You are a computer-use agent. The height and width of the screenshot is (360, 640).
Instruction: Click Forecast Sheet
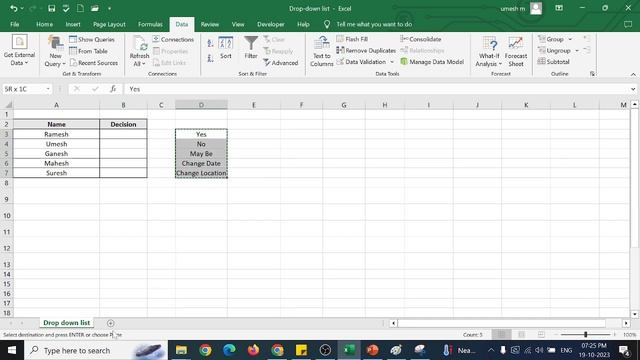pyautogui.click(x=516, y=51)
